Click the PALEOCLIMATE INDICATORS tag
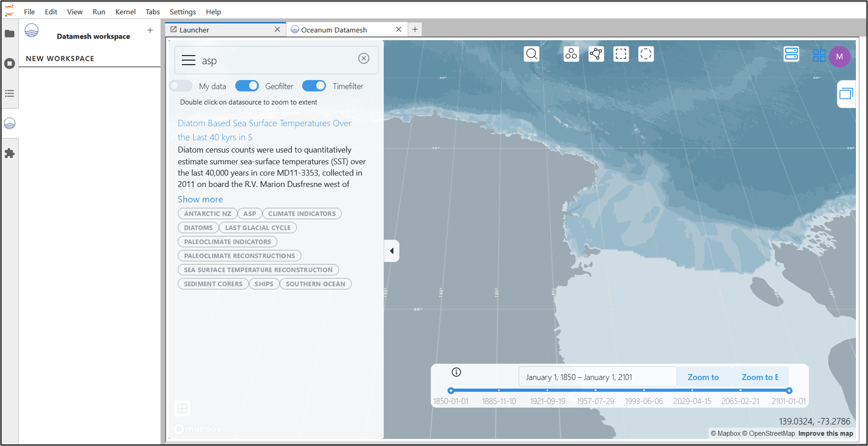The width and height of the screenshot is (868, 446). pos(227,241)
